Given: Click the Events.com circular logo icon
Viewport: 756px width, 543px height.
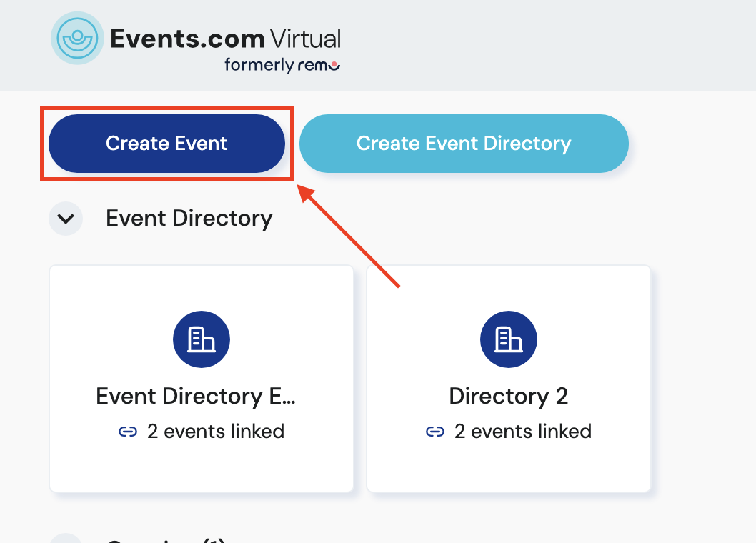Looking at the screenshot, I should [77, 39].
